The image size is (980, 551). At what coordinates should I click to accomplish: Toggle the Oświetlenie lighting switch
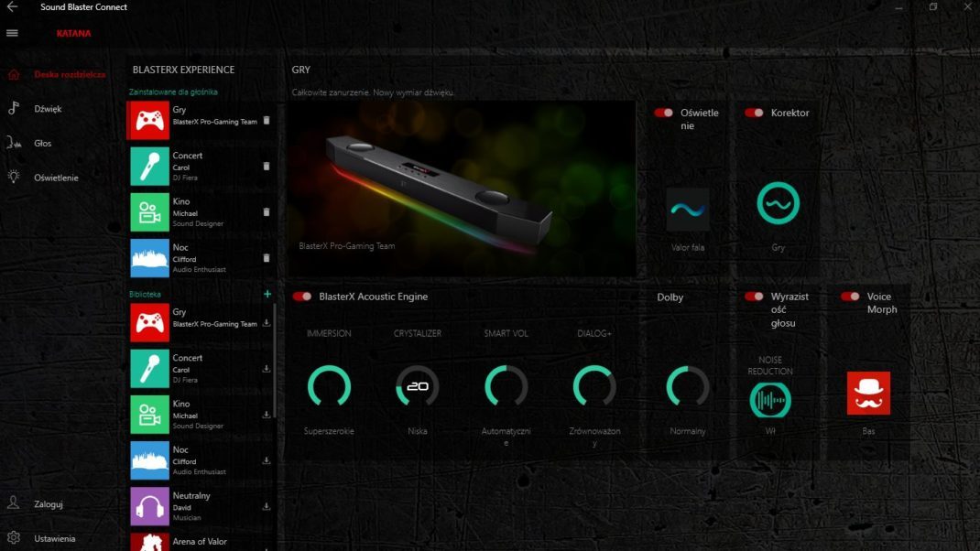click(x=663, y=113)
